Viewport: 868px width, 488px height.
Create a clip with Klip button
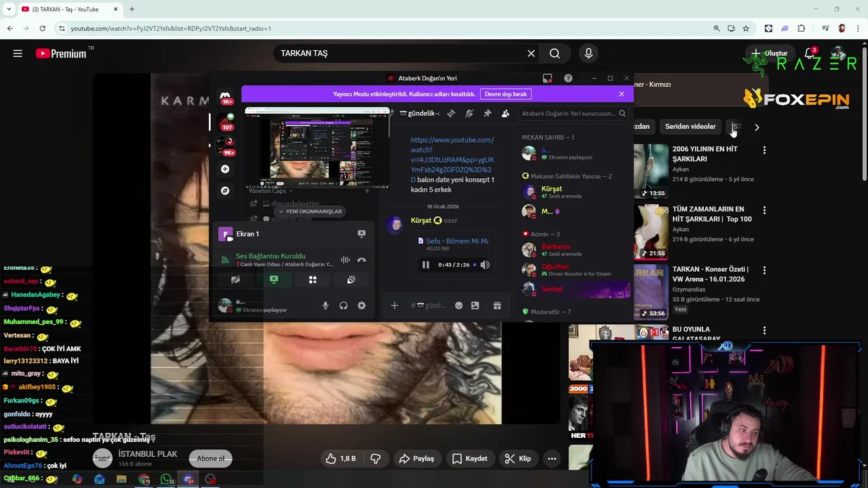pos(518,459)
